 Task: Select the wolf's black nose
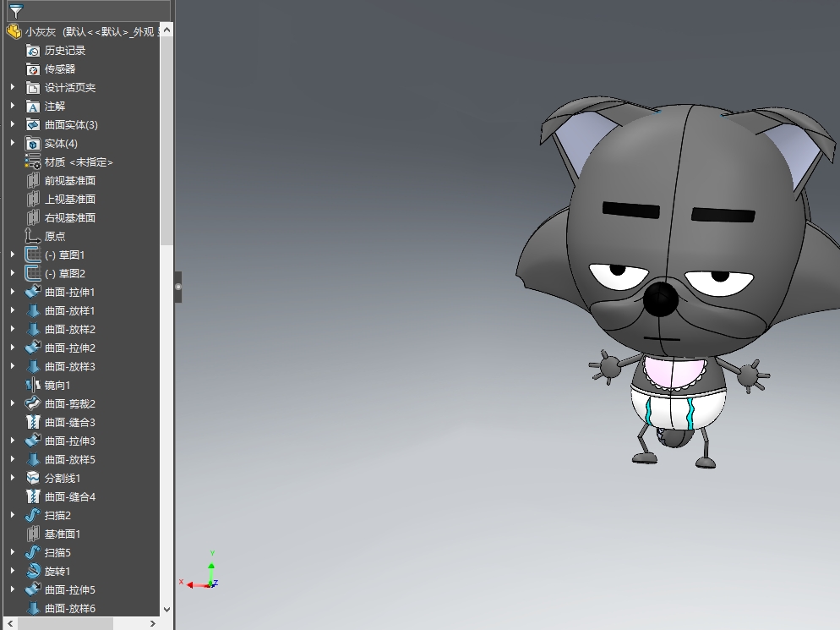[661, 299]
